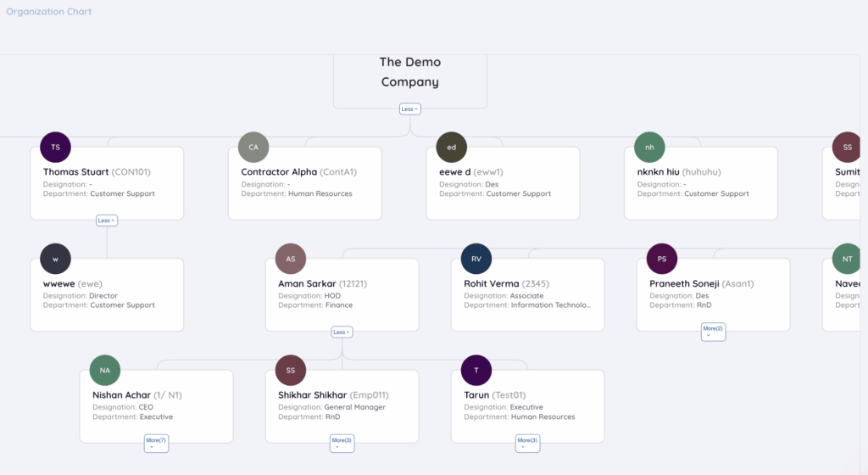Expand Shikhar Shikhar's More(3) reports
This screenshot has height=475, width=868.
pos(342,443)
